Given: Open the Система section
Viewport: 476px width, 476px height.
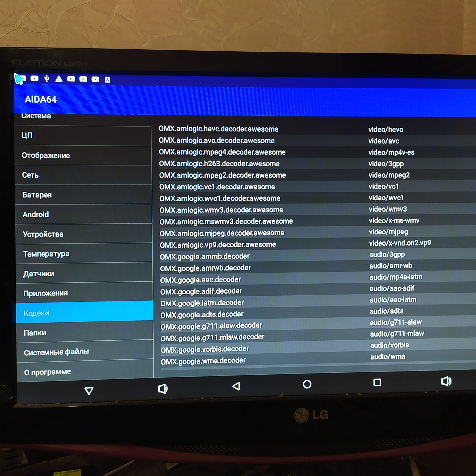Looking at the screenshot, I should tap(83, 120).
